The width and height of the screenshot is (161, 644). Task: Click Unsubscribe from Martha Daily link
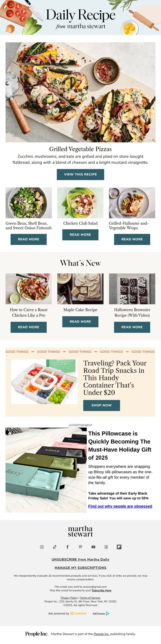tap(80, 559)
